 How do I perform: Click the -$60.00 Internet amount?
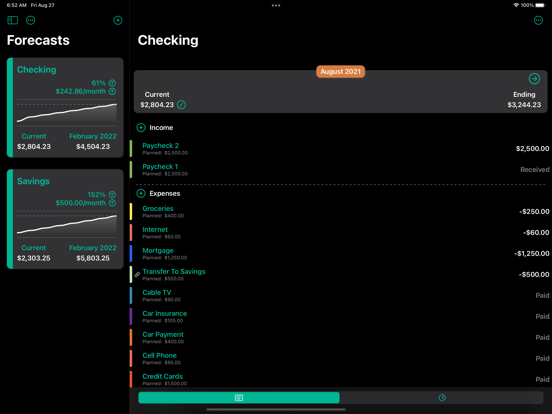(536, 232)
